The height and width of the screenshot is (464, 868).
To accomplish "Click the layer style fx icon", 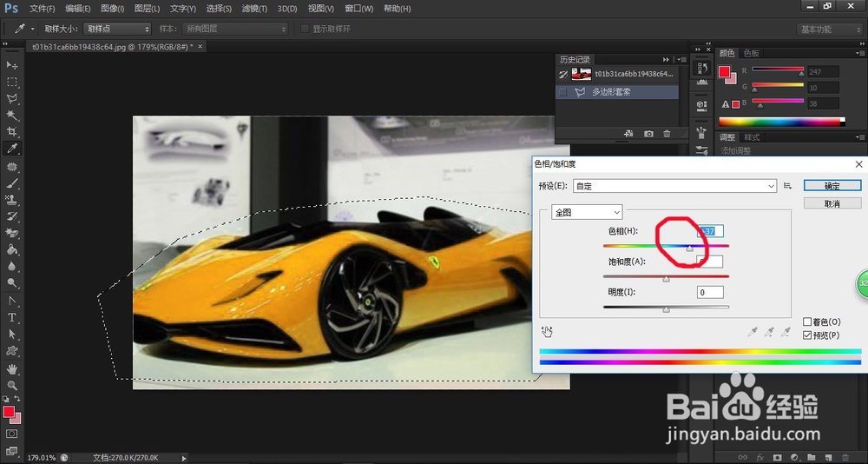I will point(760,457).
